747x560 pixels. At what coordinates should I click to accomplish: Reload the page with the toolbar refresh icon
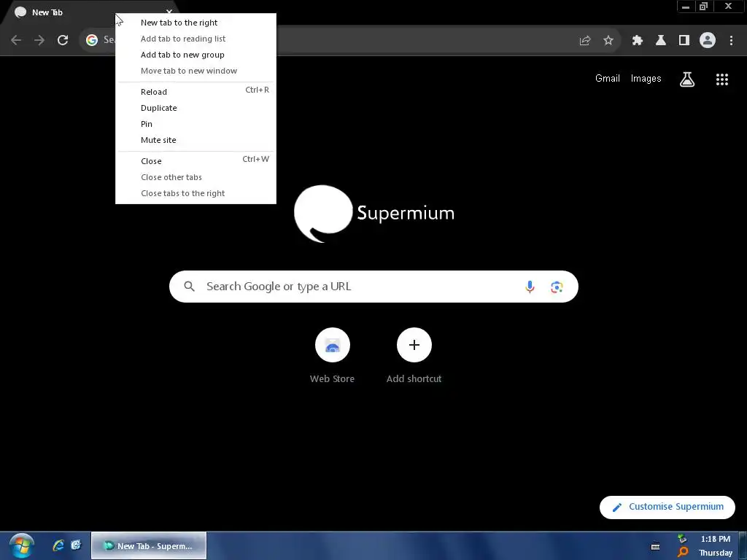63,41
